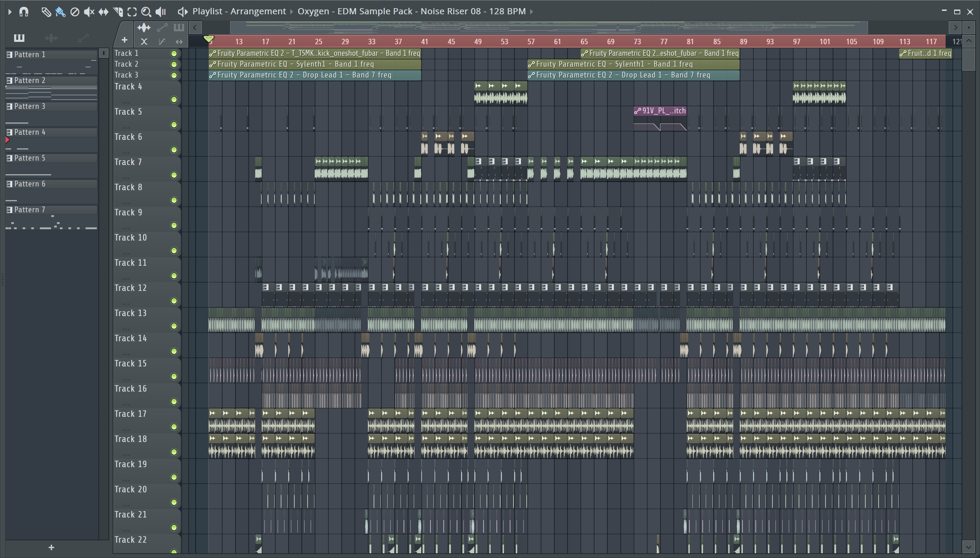Open the Track 8 options dots
The image size is (980, 558).
[x=126, y=203]
